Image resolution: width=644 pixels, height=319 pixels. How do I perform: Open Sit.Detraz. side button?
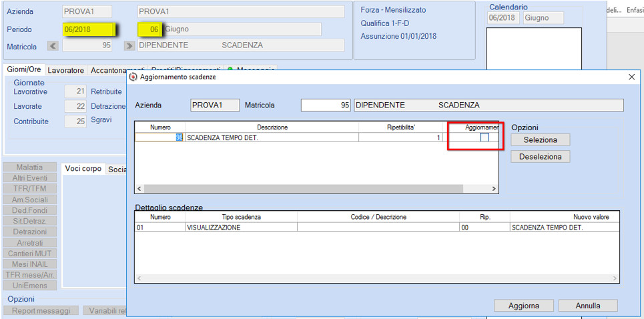[29, 221]
